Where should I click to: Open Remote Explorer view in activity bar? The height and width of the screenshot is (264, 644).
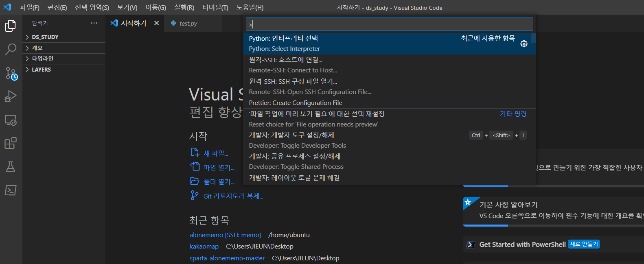11,120
